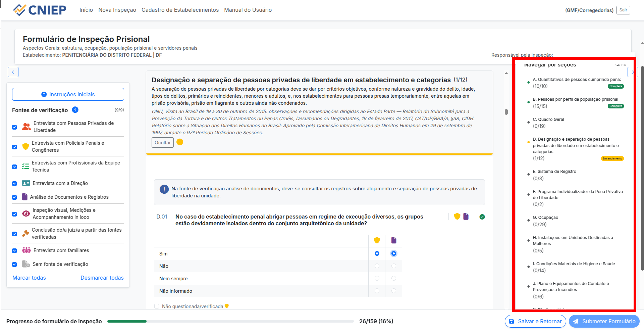Click the question mark icon on Instruções iniciais
The image size is (644, 333).
coord(44,94)
